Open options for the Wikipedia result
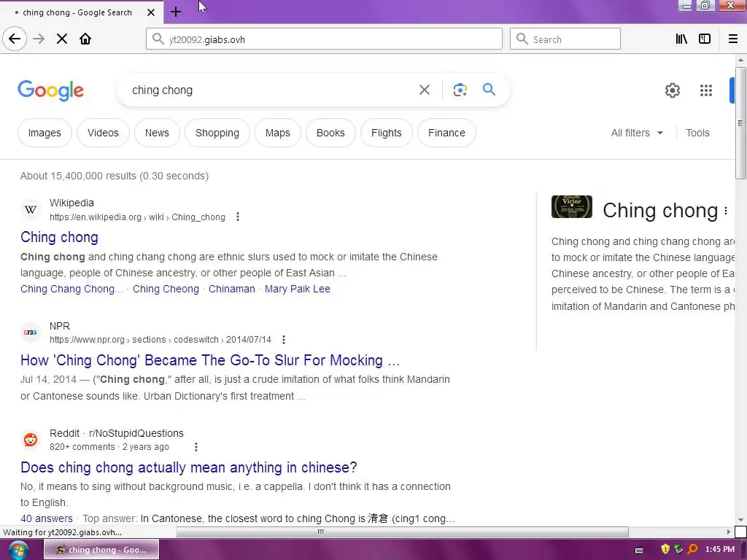Image resolution: width=747 pixels, height=560 pixels. click(x=238, y=217)
